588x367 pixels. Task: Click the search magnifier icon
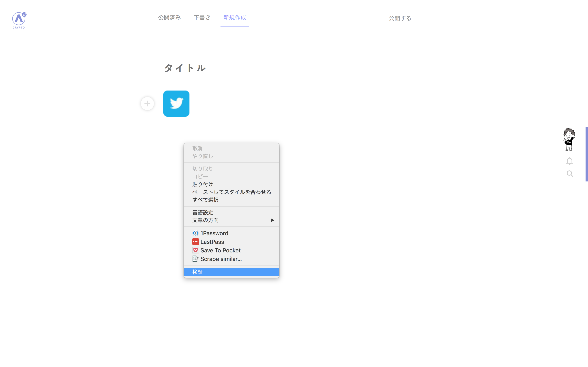click(570, 174)
